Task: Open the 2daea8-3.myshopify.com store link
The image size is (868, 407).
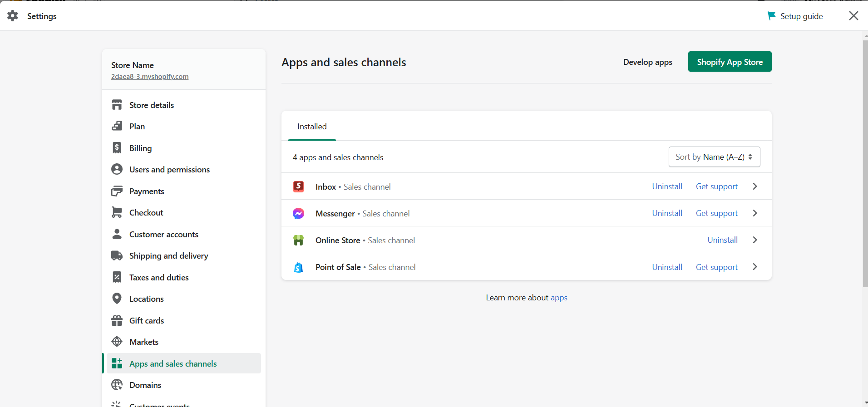Action: [150, 77]
